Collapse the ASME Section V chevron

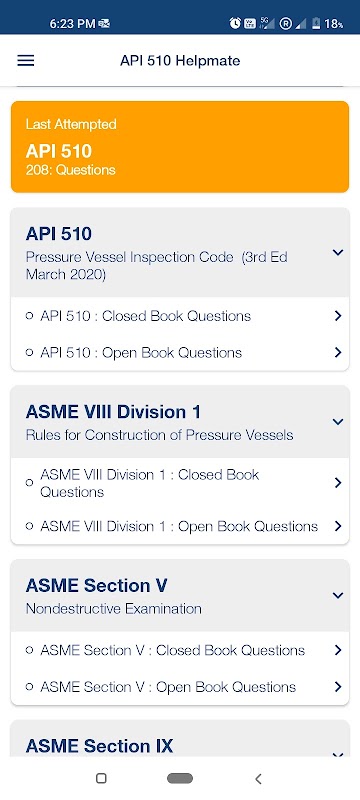point(338,595)
